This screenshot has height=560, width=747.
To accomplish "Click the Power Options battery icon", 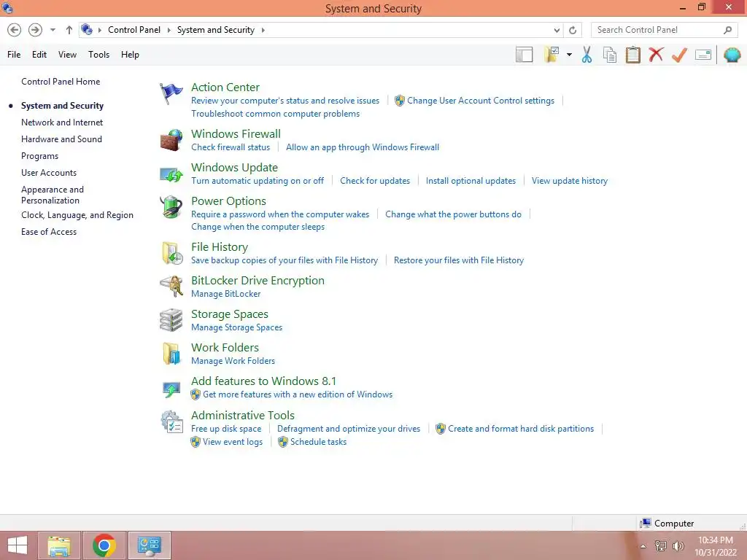I will (171, 207).
